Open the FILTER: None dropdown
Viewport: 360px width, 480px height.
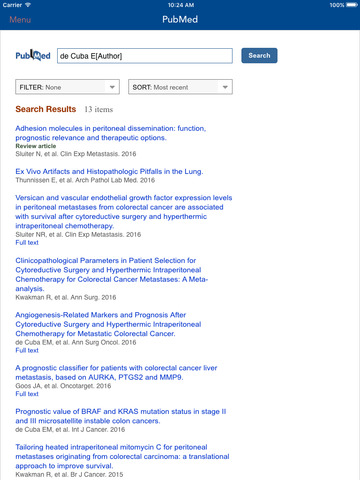(67, 87)
